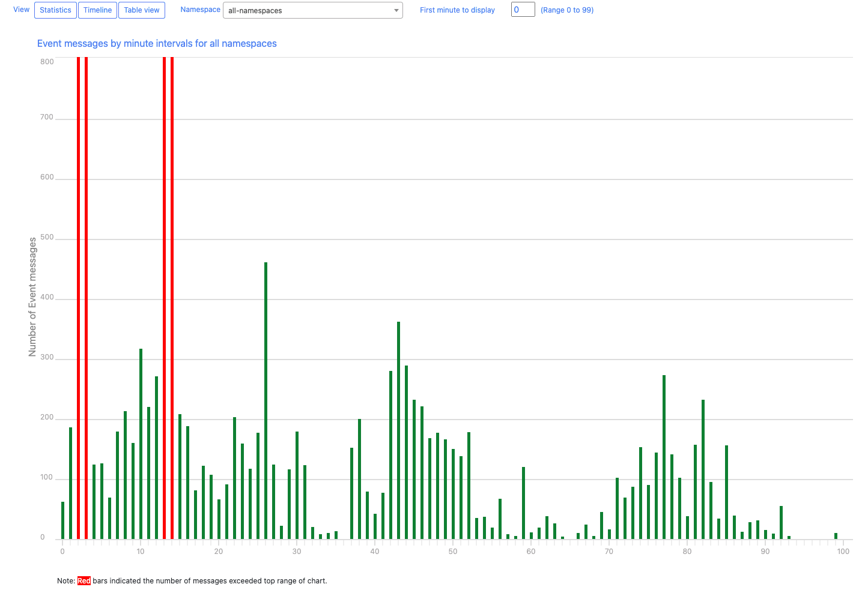Screen dimensions: 868x593
Task: Switch to the Timeline view
Action: pos(97,10)
